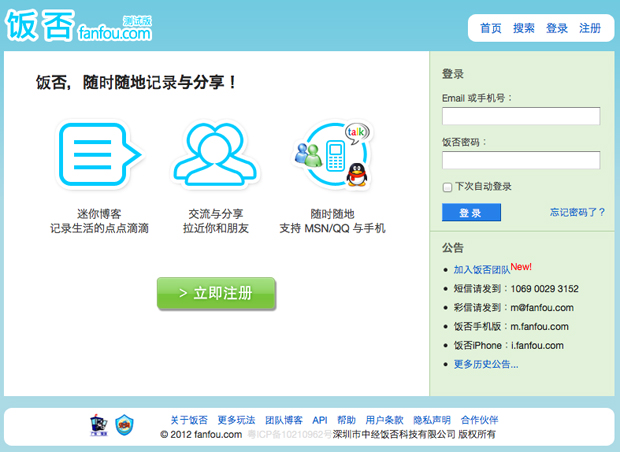Open 隐私声明 footer link
Viewport: 620px width, 452px height.
432,420
